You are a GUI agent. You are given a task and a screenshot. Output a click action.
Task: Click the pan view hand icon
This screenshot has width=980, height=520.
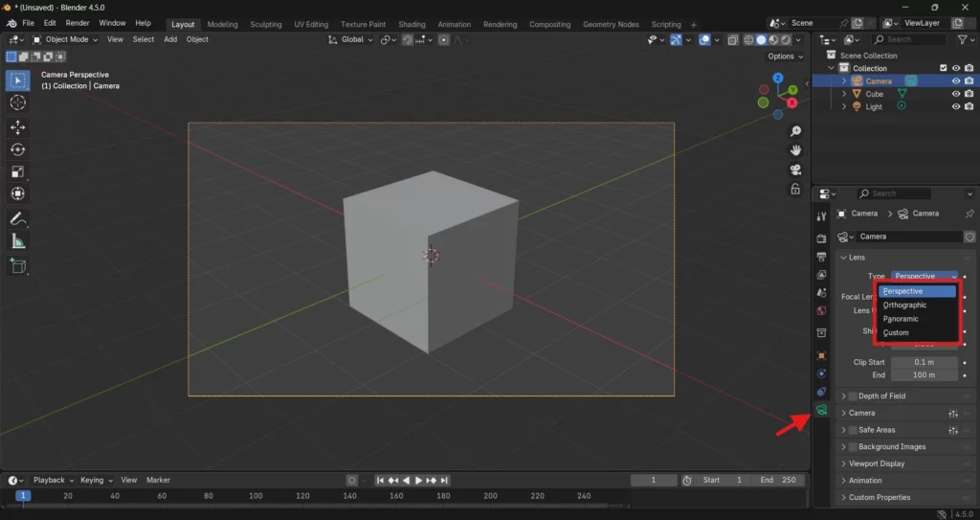pos(795,150)
